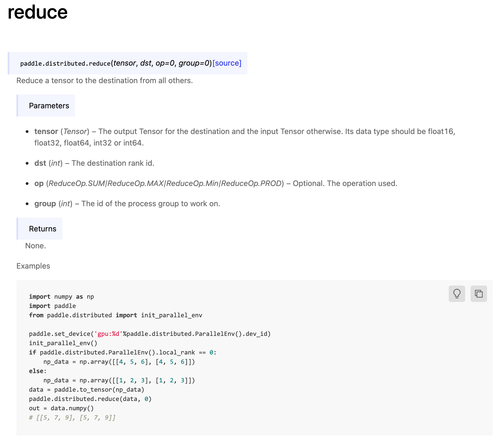
Task: Click the line 'if paddle.distributed.ParallelEnv().local_rank == 0:'
Action: pos(123,353)
